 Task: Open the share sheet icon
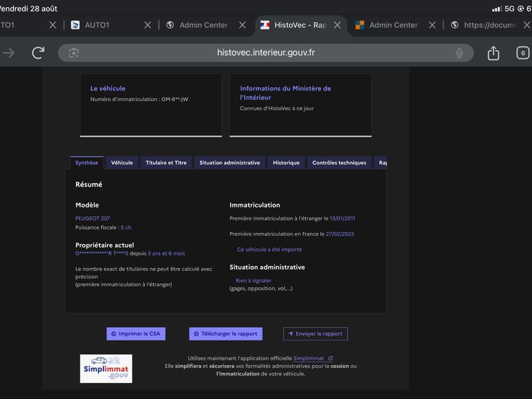coord(493,53)
